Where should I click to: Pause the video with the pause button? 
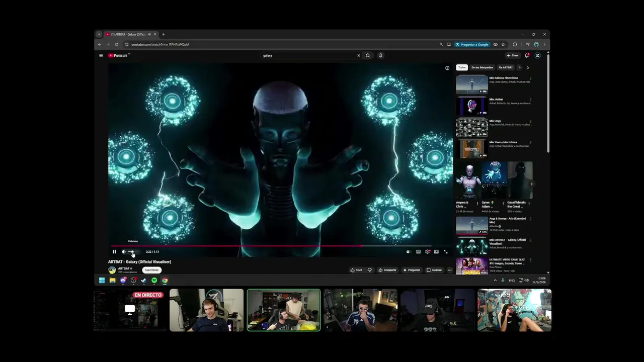(x=114, y=252)
